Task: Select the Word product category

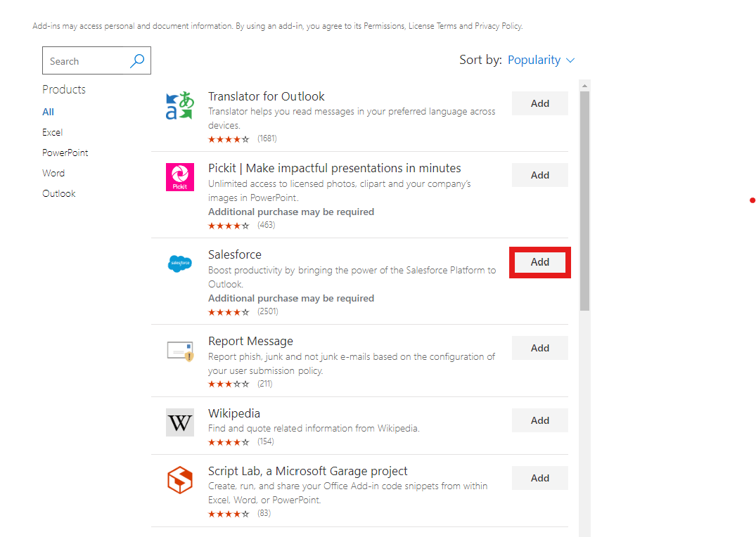Action: click(x=53, y=172)
